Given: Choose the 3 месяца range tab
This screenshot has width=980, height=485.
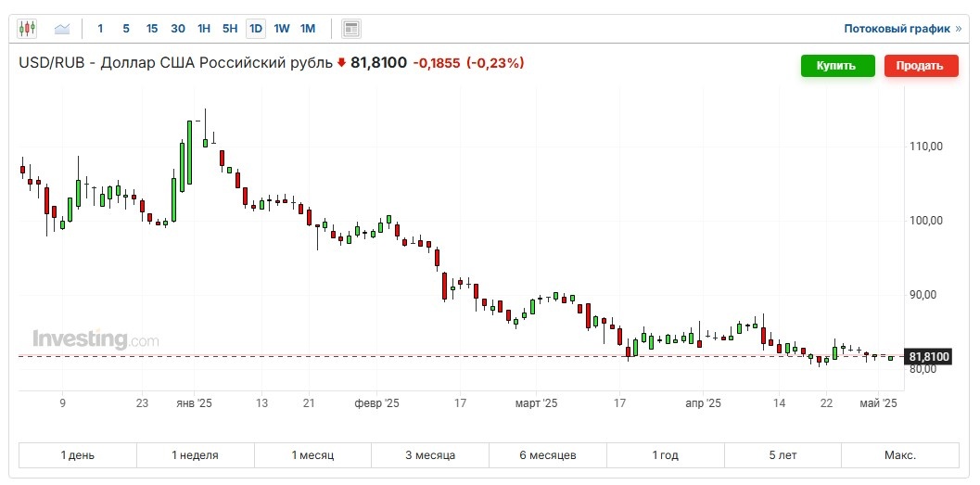Looking at the screenshot, I should [x=430, y=455].
